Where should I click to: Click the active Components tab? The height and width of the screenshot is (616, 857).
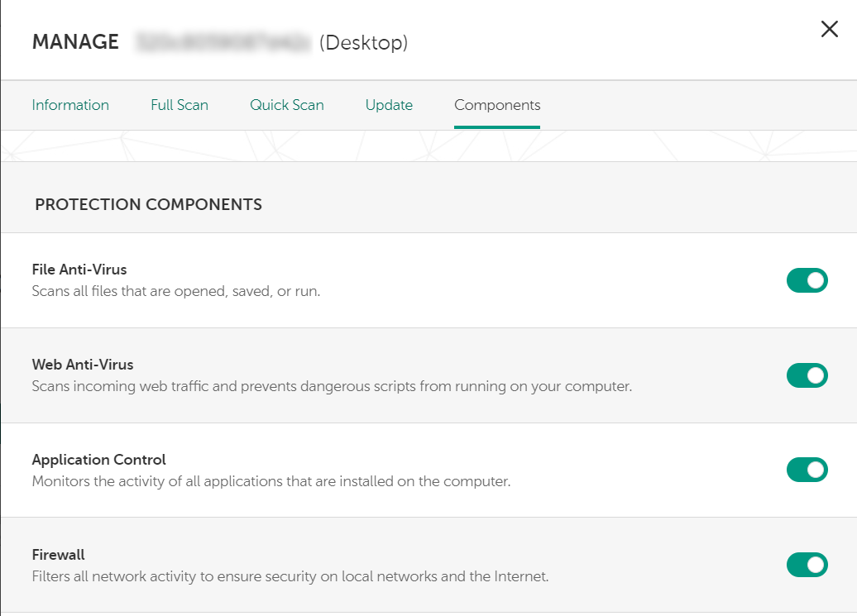click(x=497, y=105)
